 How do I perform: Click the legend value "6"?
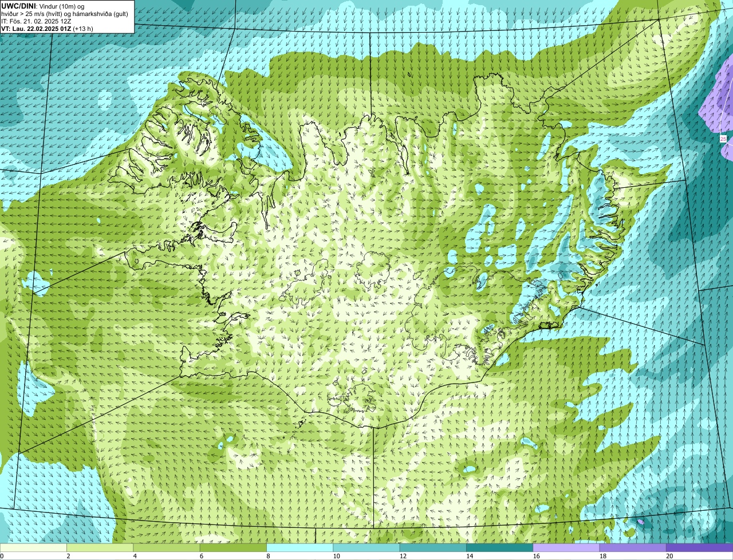point(201,556)
